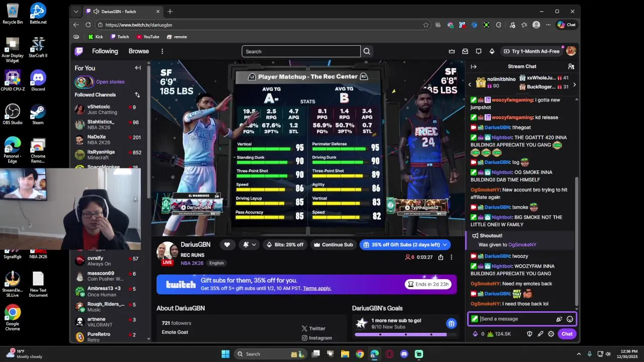
Task: Collapse the Stream Chat panel
Action: (x=473, y=66)
